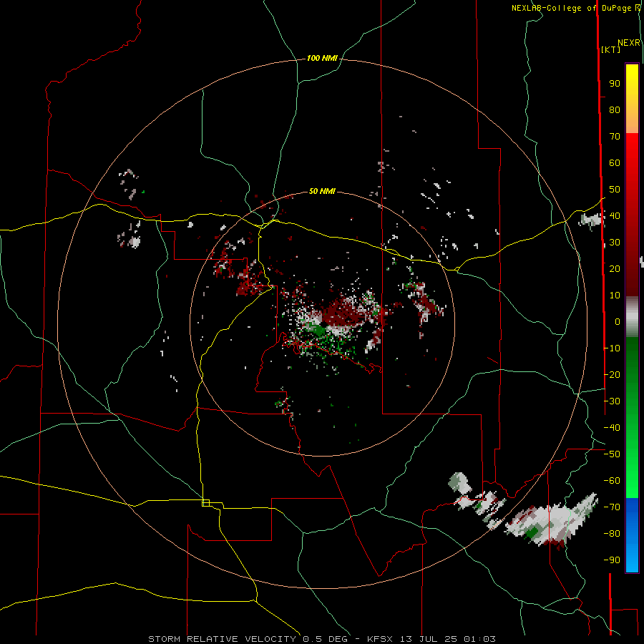This screenshot has width=644, height=644.
Task: Select the -60 value on the velocity scale
Action: 612,481
